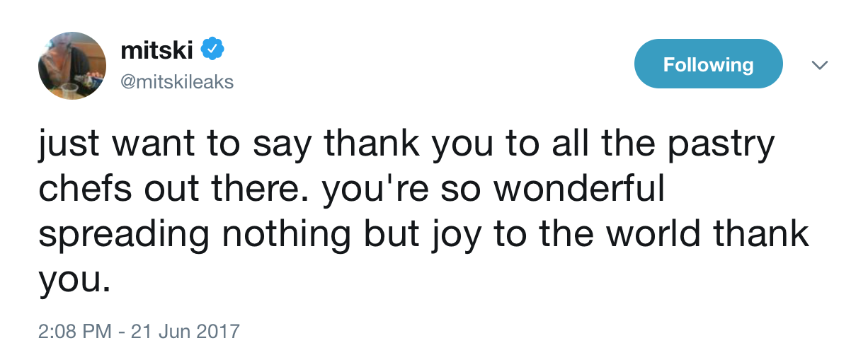Expand the tweet options chevron
Viewport: 868px width, 355px height.
(x=819, y=65)
